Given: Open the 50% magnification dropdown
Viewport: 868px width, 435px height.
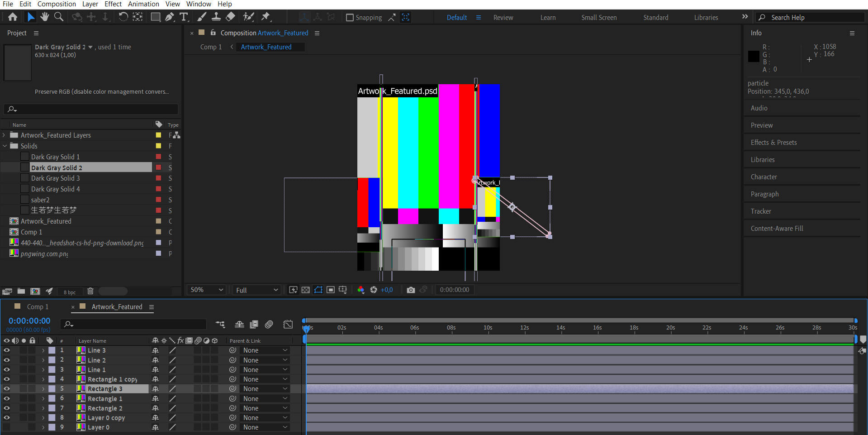Looking at the screenshot, I should click(x=207, y=290).
